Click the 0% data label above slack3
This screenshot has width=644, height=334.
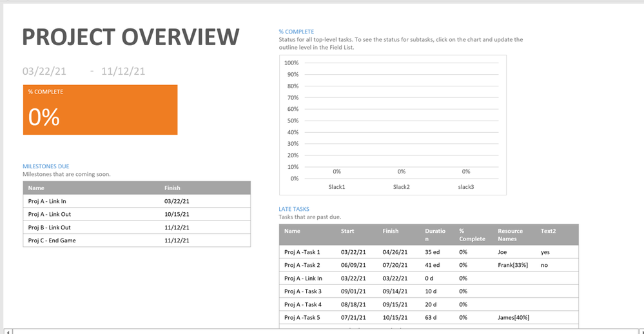pyautogui.click(x=465, y=172)
